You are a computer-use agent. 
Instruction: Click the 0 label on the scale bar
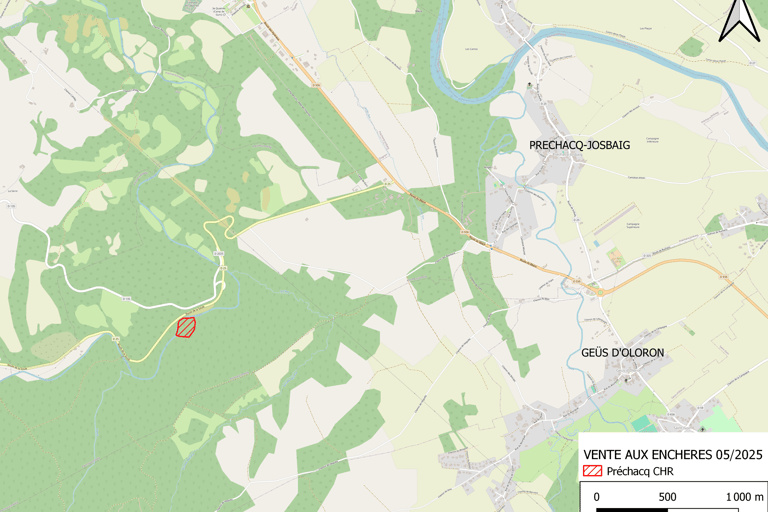[x=596, y=497]
